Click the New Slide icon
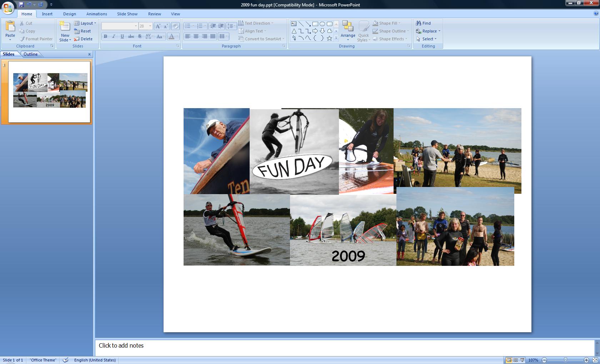Image resolution: width=600 pixels, height=364 pixels. click(x=65, y=27)
